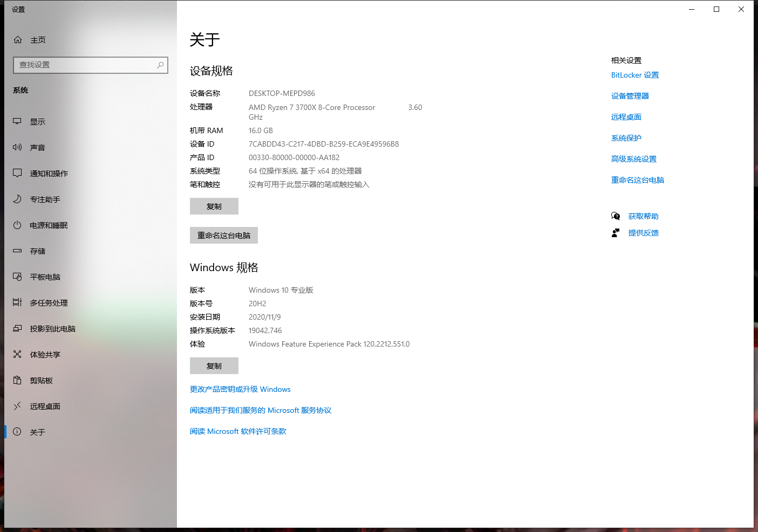Open 专注助手 moon icon
This screenshot has height=532, width=758.
click(x=17, y=199)
